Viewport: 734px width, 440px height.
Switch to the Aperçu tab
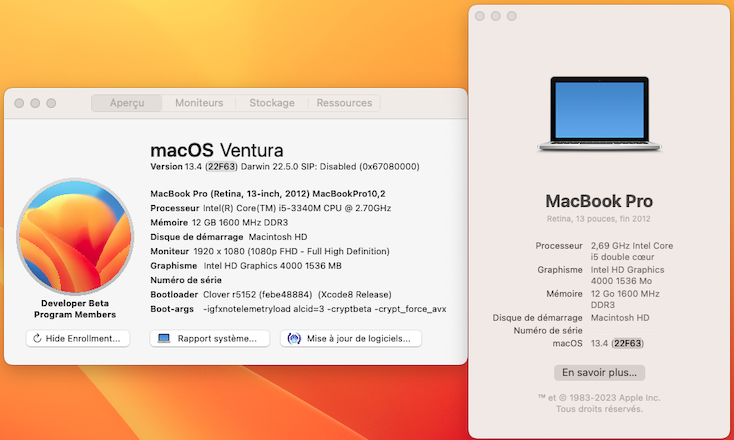pos(127,103)
